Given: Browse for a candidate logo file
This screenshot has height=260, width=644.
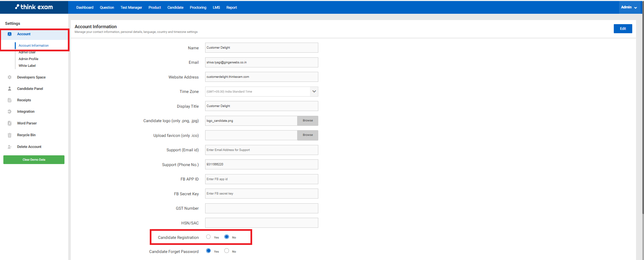Looking at the screenshot, I should [x=308, y=121].
